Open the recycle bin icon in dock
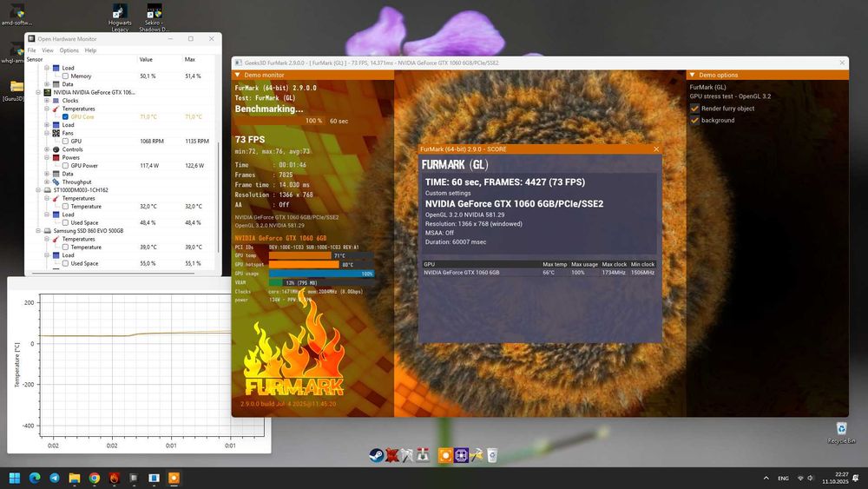 coord(491,455)
